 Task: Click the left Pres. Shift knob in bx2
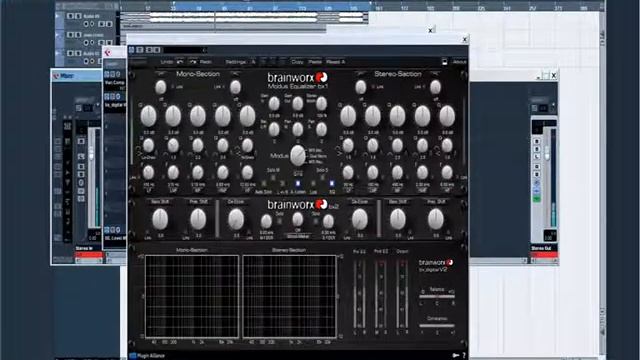pos(198,220)
